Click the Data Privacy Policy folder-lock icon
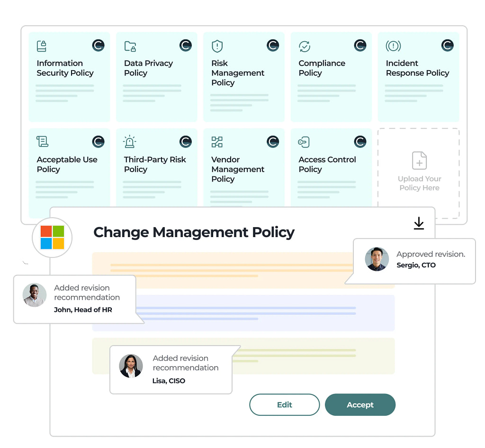Screen dimensions: 485x448 tap(130, 46)
